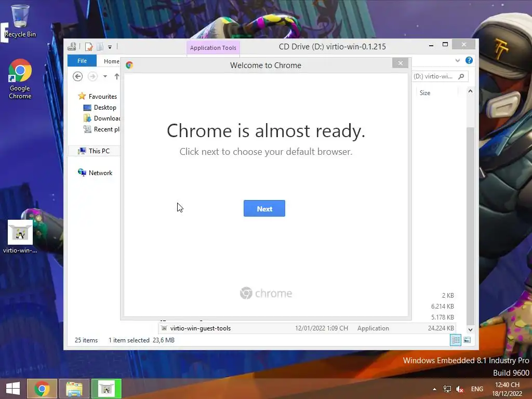Click the search magnifier icon

[461, 76]
